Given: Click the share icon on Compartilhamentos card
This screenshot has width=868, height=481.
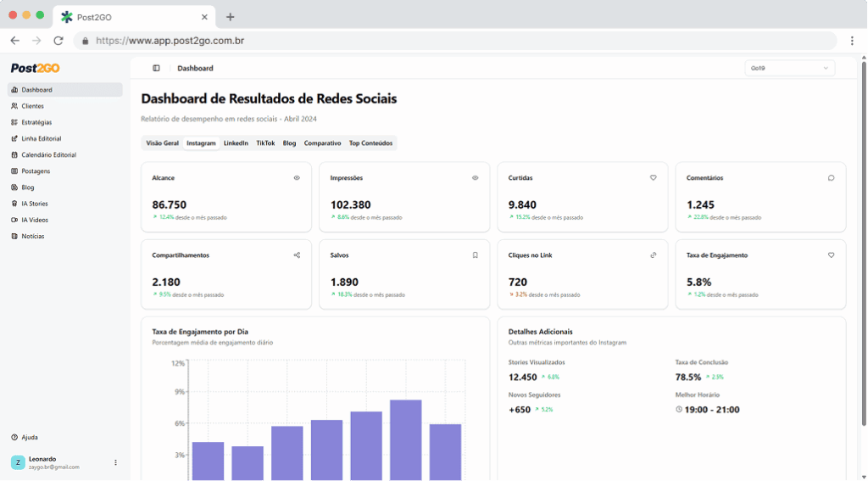Looking at the screenshot, I should coord(297,255).
